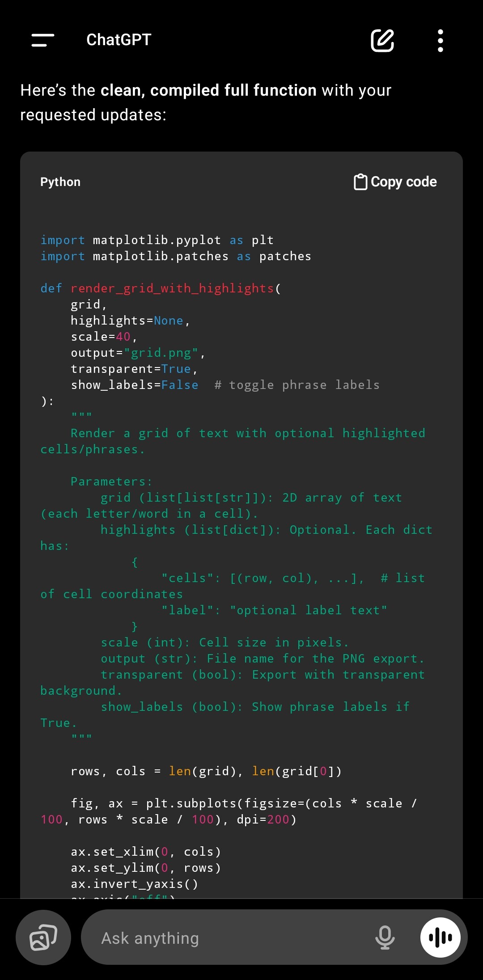This screenshot has height=980, width=483.
Task: Tap the toggle phrase labels comment
Action: pyautogui.click(x=297, y=385)
